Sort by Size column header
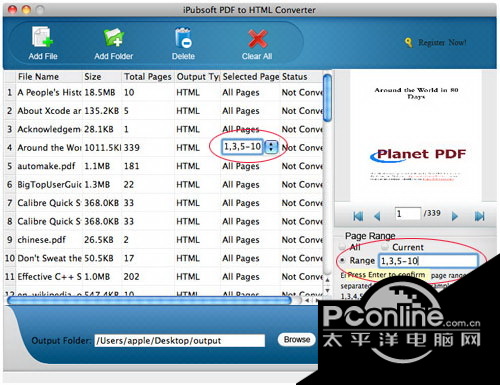This screenshot has width=500, height=385. (102, 77)
